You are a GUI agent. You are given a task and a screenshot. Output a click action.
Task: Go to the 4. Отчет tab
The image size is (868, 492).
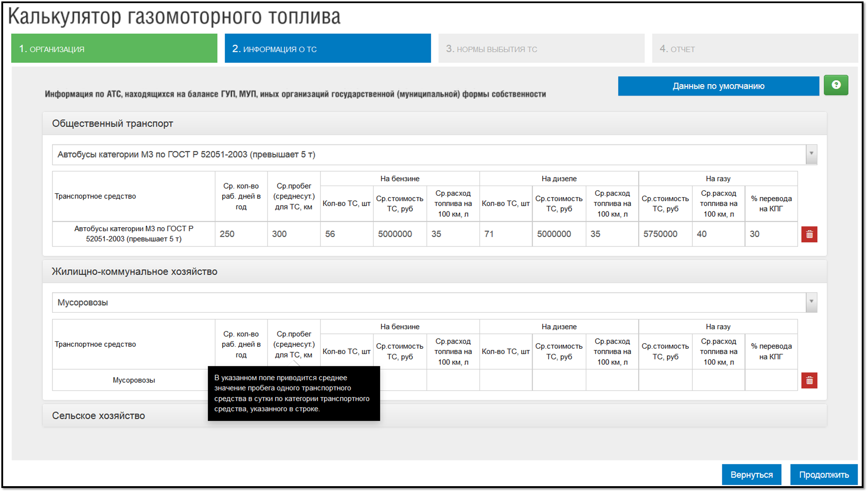pos(755,48)
